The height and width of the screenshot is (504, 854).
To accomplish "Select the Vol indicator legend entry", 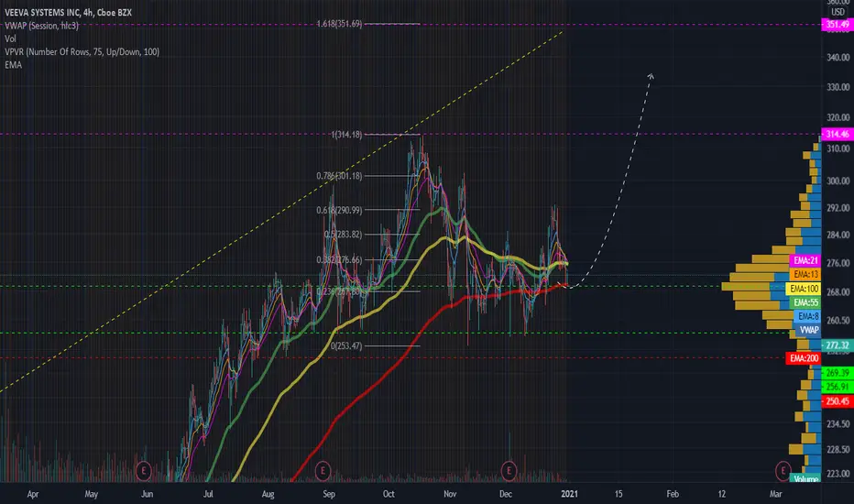I will pos(10,38).
